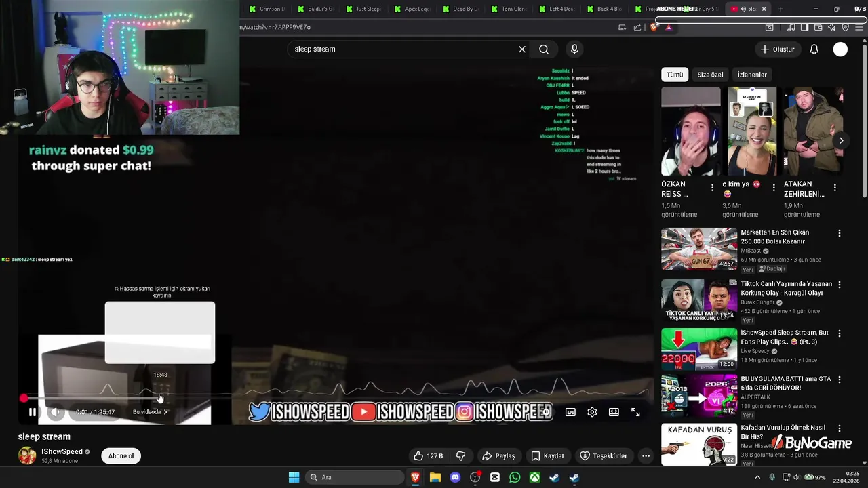Image resolution: width=868 pixels, height=488 pixels.
Task: Like the video with 127 B likes
Action: (428, 456)
